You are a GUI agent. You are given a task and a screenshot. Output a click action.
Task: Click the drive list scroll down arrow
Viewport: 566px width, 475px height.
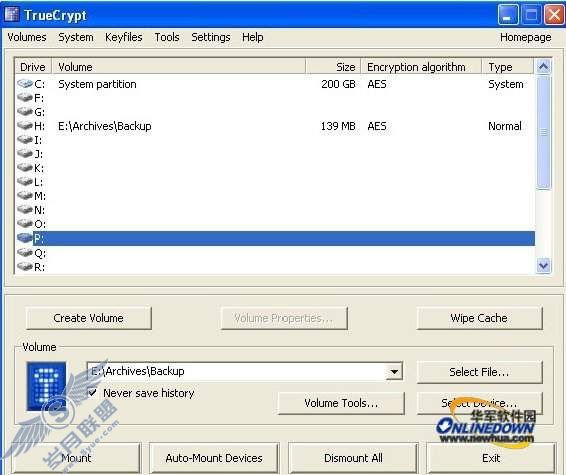point(543,266)
